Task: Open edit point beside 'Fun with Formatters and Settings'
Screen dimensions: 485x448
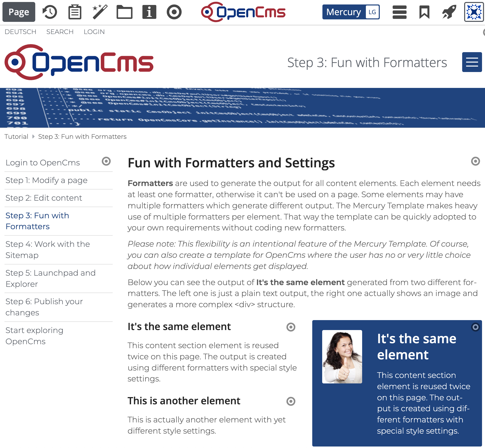Action: 476,161
